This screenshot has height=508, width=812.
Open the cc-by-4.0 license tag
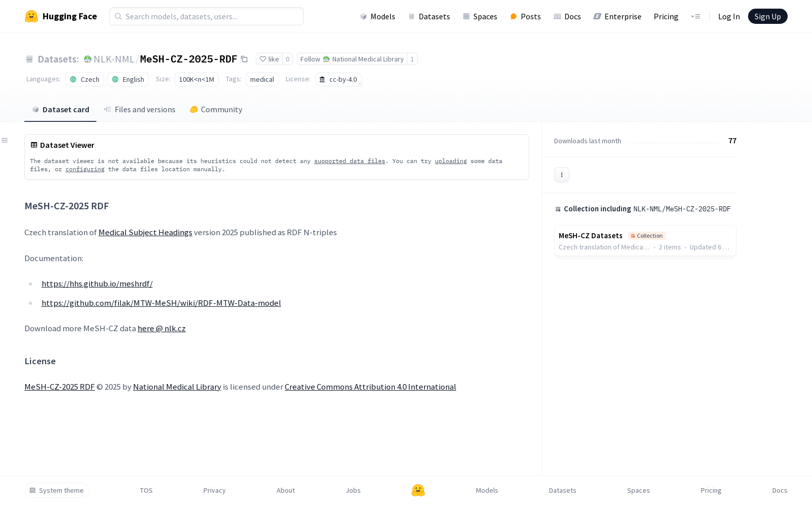tap(339, 79)
